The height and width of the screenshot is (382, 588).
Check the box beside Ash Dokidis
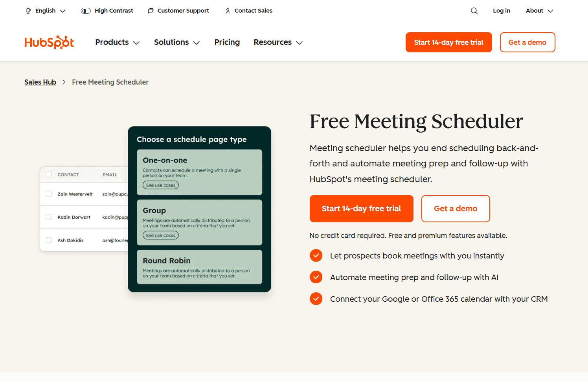[49, 240]
